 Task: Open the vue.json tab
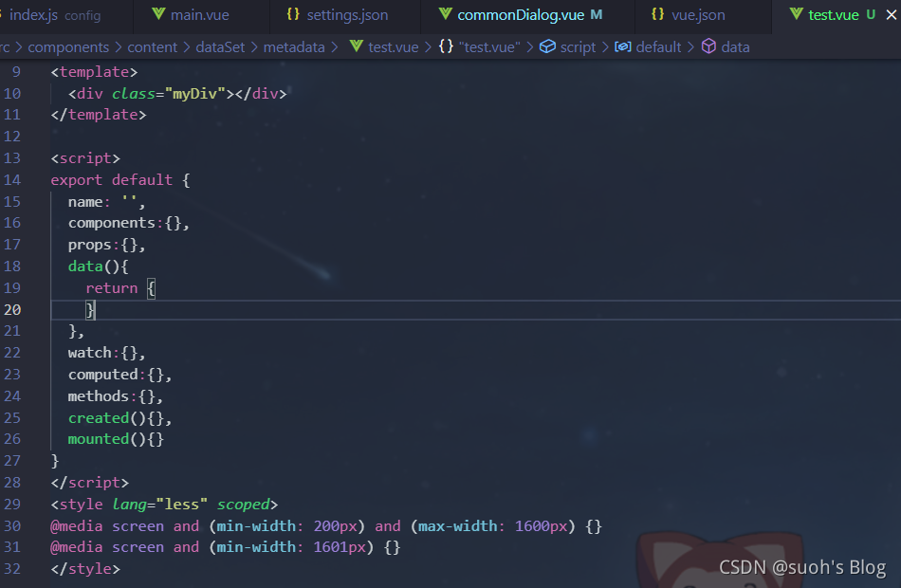tap(698, 15)
